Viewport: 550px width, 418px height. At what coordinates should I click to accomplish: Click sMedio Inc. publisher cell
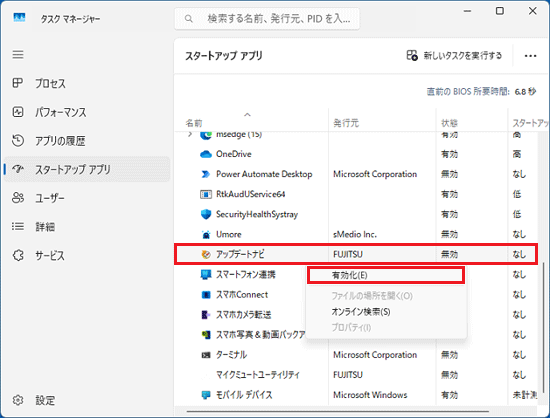point(355,234)
